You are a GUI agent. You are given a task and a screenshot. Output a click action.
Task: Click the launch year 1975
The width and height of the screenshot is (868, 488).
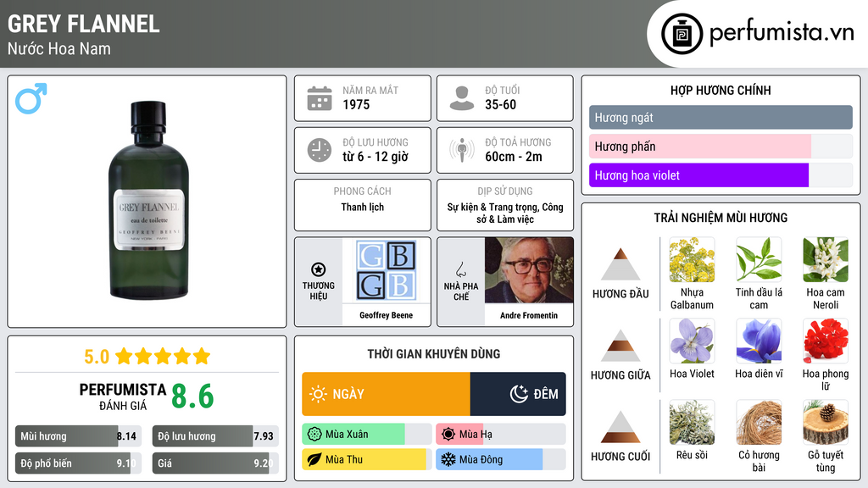tap(356, 104)
